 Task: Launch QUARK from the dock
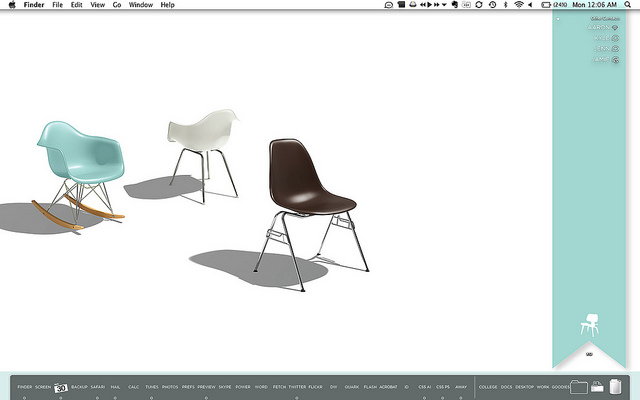click(351, 387)
